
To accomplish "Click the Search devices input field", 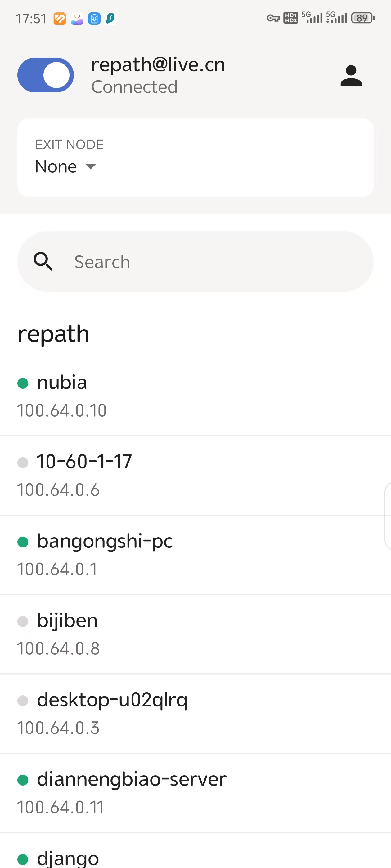I will click(216, 261).
